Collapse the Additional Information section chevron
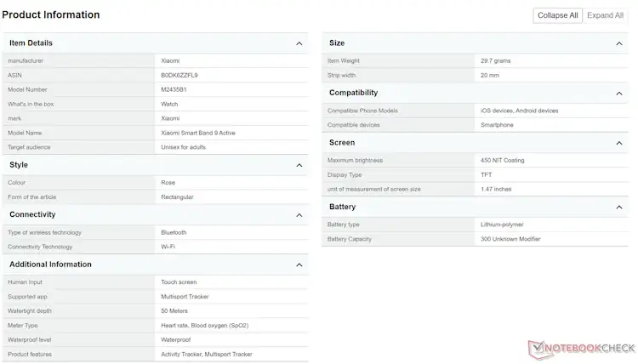Screen dimensions: 638x364 pos(299,265)
